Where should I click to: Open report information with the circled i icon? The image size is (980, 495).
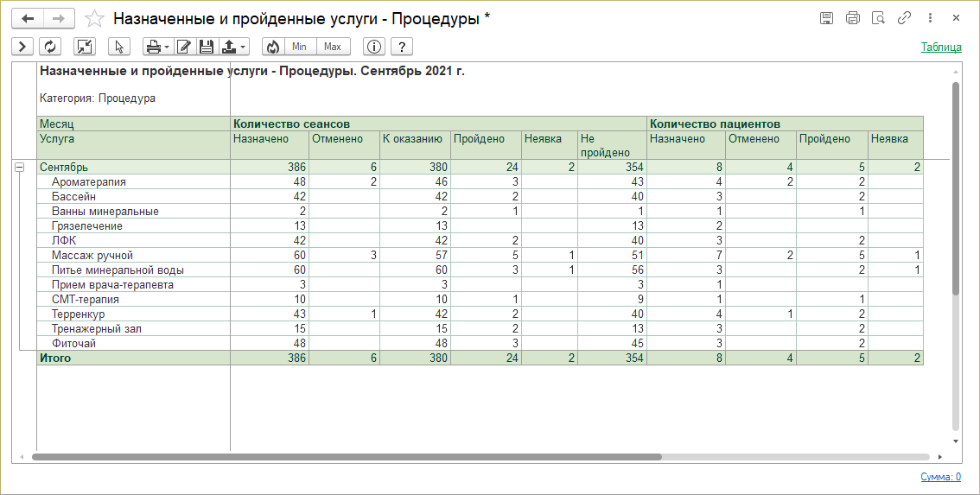point(373,47)
